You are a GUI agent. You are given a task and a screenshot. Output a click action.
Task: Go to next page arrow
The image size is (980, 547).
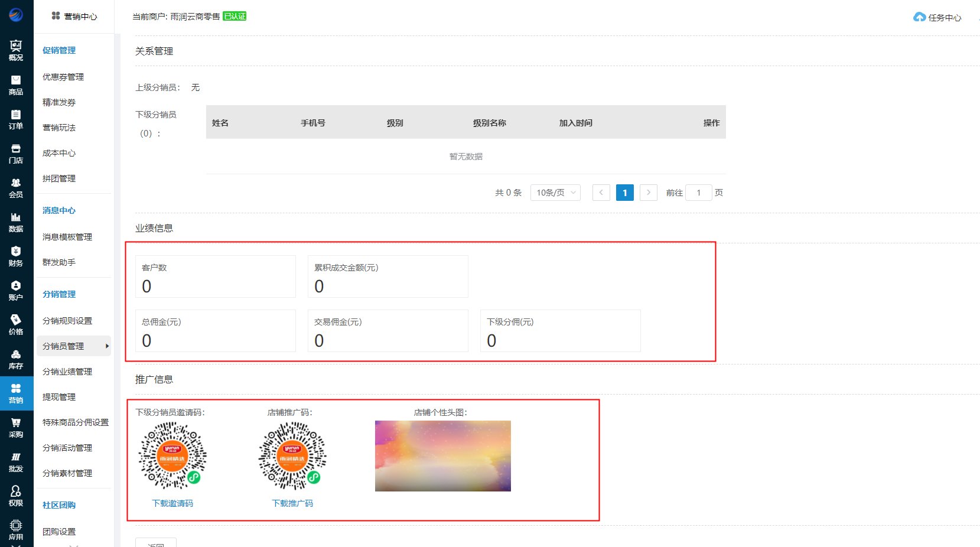pos(649,193)
